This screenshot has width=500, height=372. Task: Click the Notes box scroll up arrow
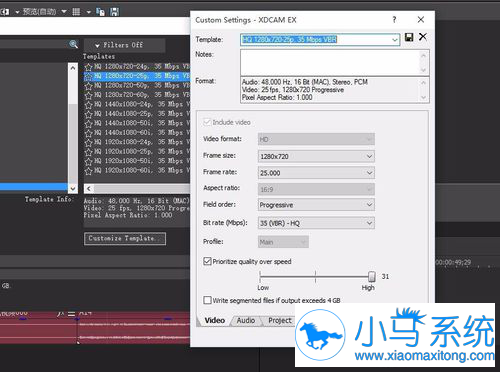coord(423,55)
